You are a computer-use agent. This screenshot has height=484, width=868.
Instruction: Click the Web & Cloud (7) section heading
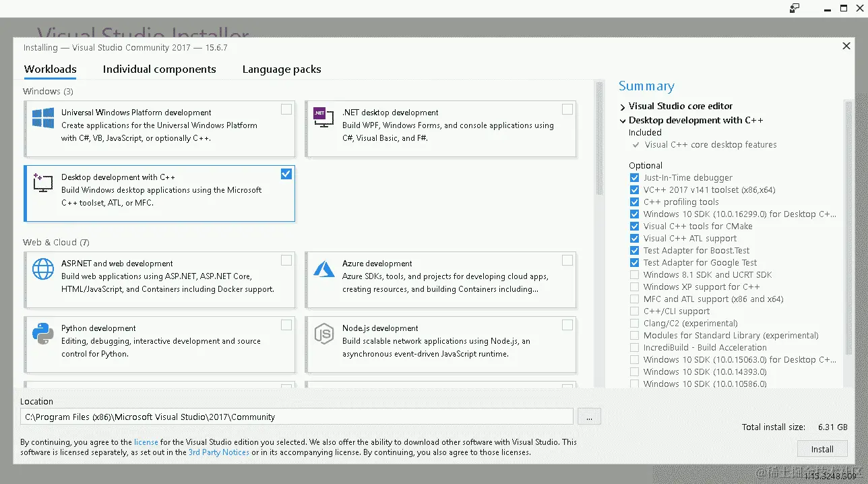pyautogui.click(x=56, y=243)
